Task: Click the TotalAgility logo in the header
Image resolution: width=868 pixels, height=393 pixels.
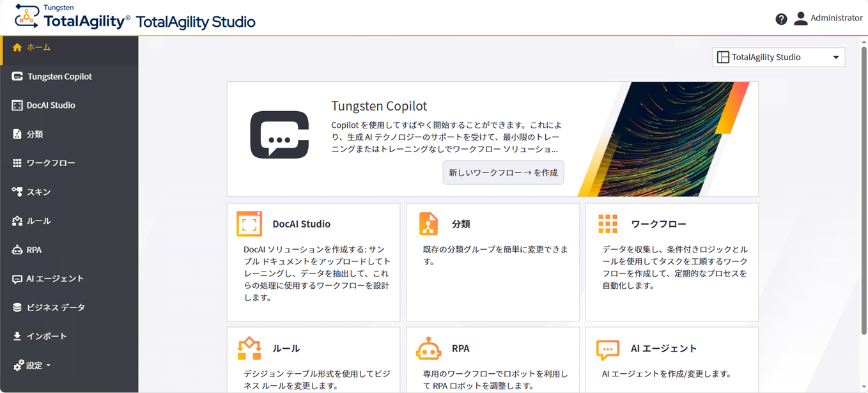Action: tap(25, 17)
